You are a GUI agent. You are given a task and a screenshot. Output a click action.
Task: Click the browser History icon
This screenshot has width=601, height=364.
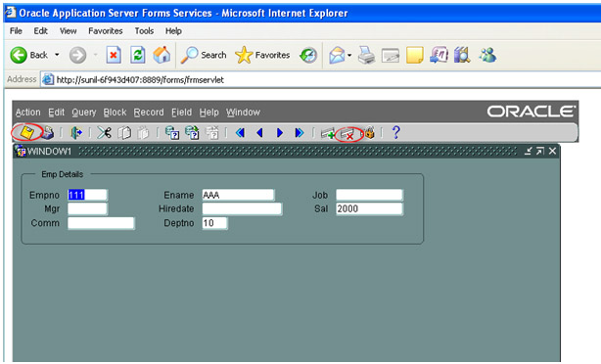[x=308, y=55]
